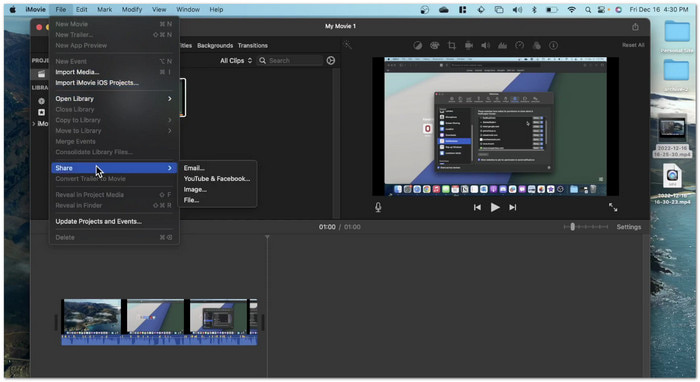Open the iMovie app menu

(35, 9)
